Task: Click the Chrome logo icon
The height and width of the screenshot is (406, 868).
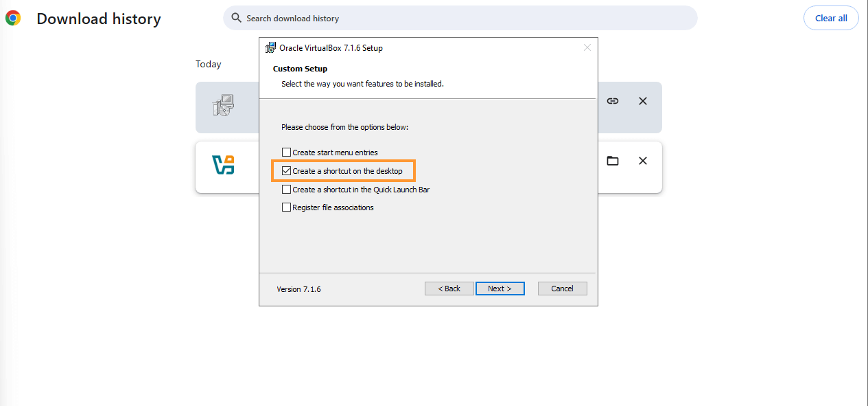Action: [12, 19]
